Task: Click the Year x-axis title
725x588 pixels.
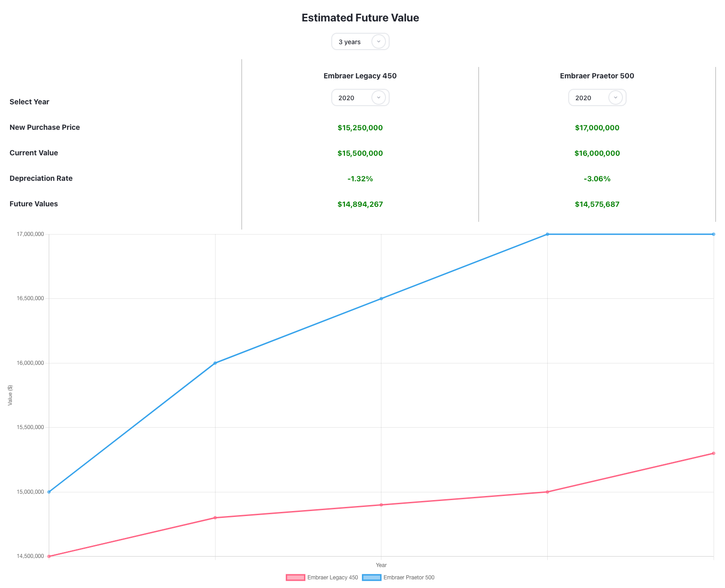Action: [381, 565]
